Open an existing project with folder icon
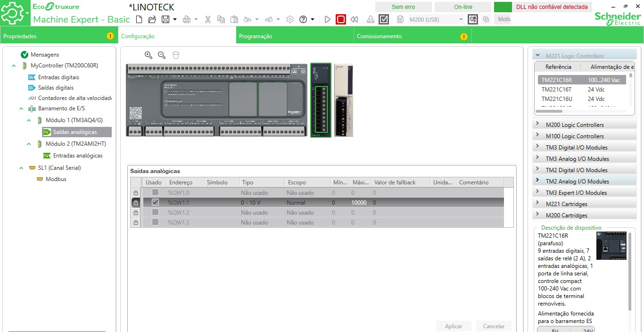 tap(152, 19)
